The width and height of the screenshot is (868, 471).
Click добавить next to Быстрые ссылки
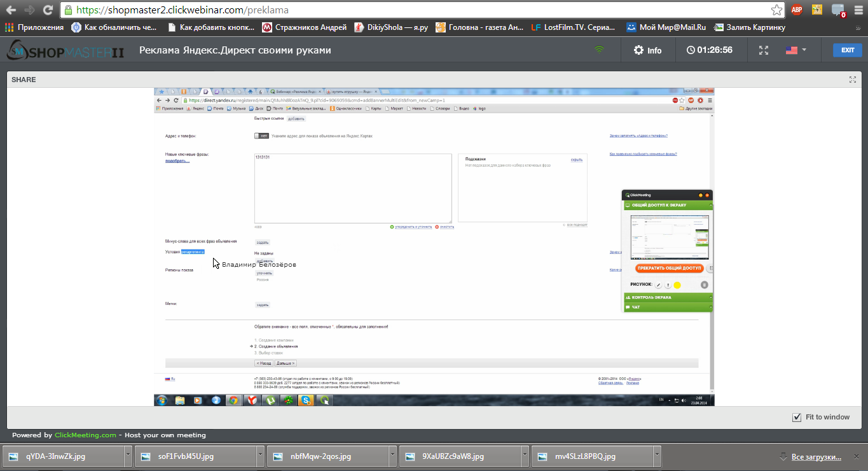(296, 119)
